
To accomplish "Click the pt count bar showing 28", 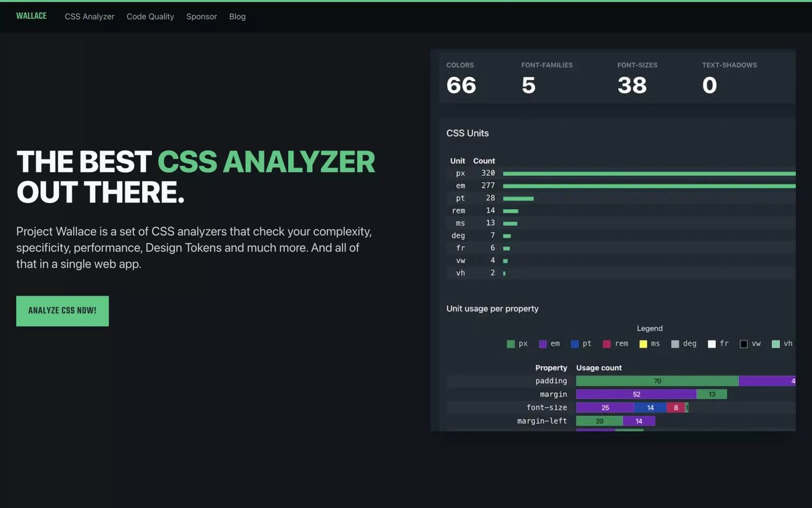I will 518,199.
